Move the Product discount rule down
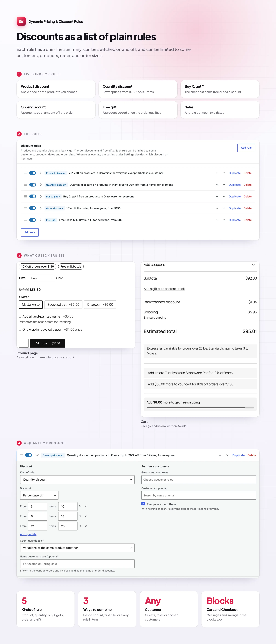Viewport: 276px width, 644px height. coord(224,173)
